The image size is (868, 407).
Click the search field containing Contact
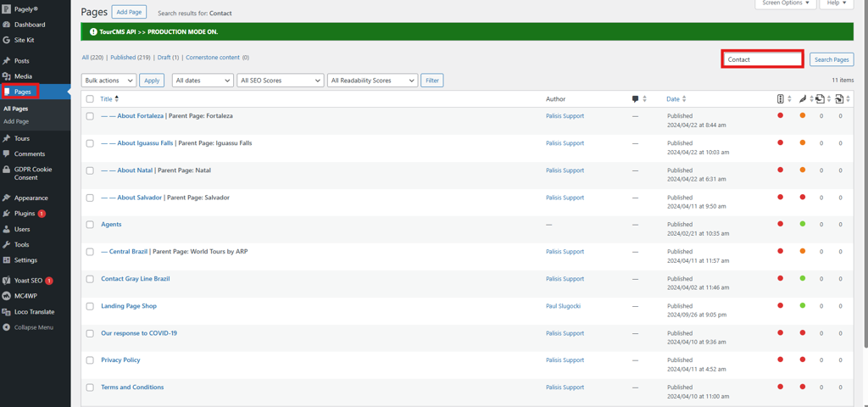click(x=762, y=59)
